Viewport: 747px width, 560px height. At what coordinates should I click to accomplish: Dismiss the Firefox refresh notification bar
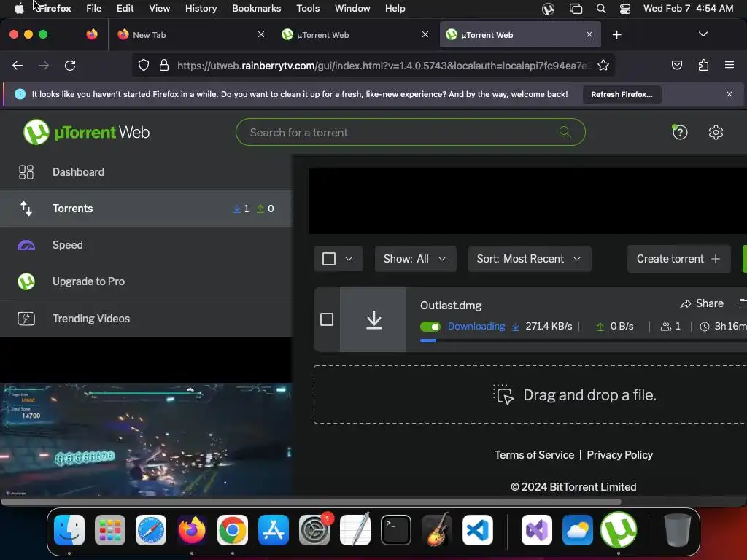pyautogui.click(x=729, y=94)
